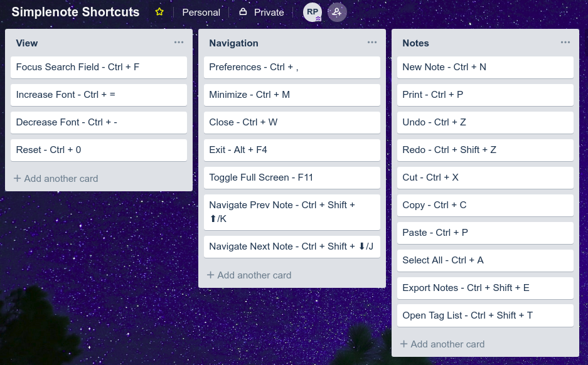Open the Navigate Prev Note card

(292, 212)
